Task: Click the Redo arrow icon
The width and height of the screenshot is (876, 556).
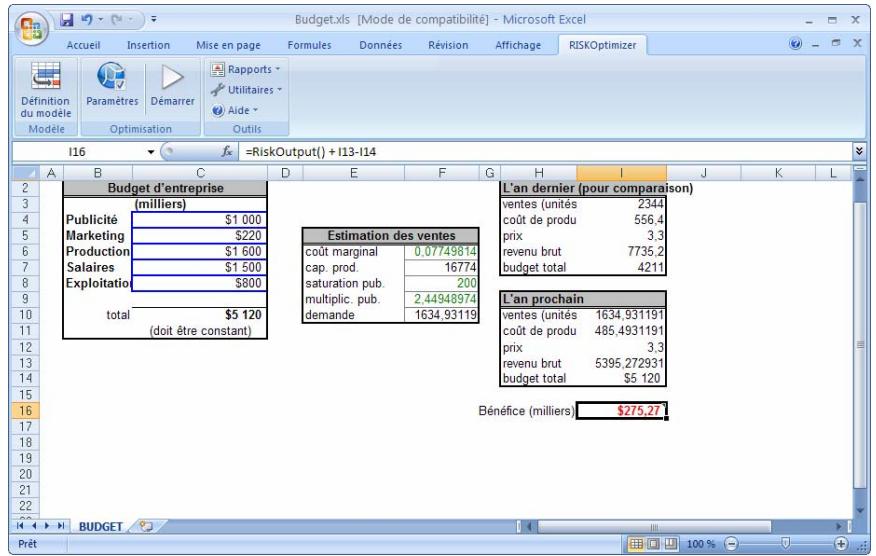Action: 116,20
